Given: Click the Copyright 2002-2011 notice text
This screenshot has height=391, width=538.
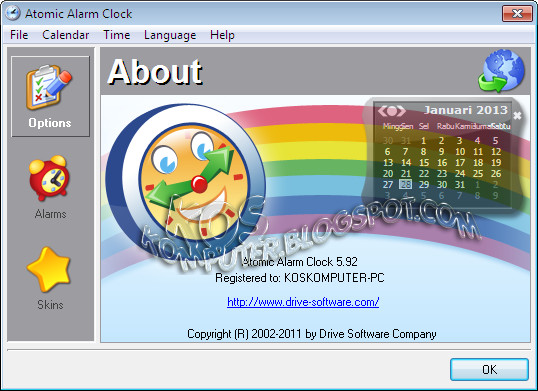Looking at the screenshot, I should tap(312, 334).
